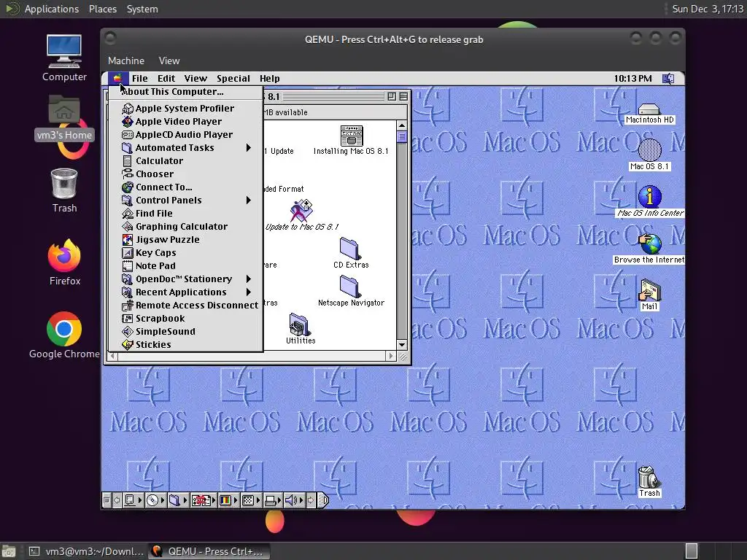The image size is (747, 560).
Task: Collapse the Control Strip using end tab
Action: (x=323, y=500)
